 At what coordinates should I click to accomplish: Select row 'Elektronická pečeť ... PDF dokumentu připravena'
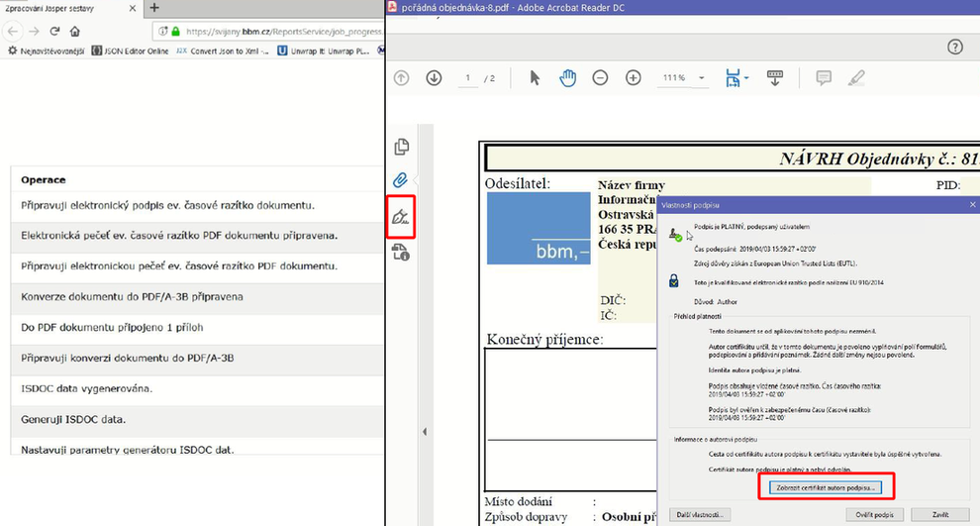click(x=197, y=236)
